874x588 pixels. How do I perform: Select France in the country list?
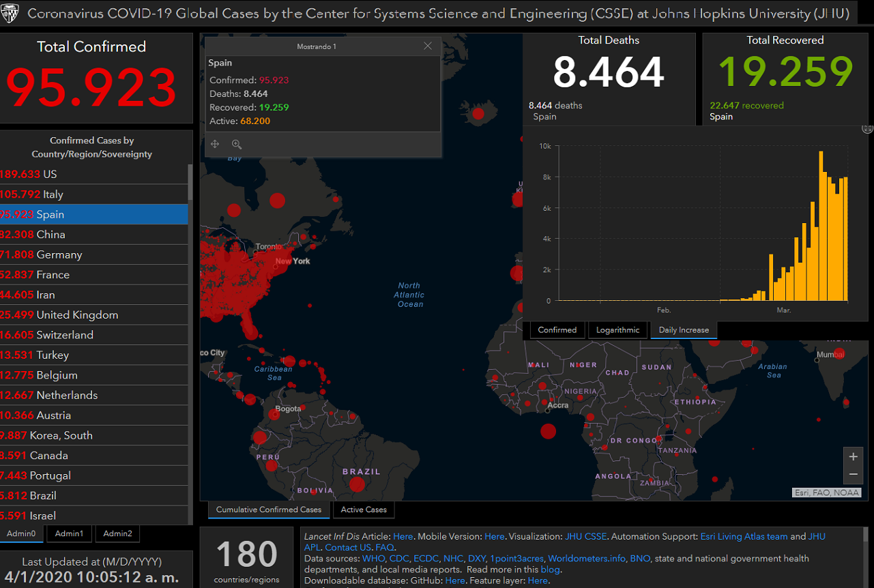coord(94,275)
